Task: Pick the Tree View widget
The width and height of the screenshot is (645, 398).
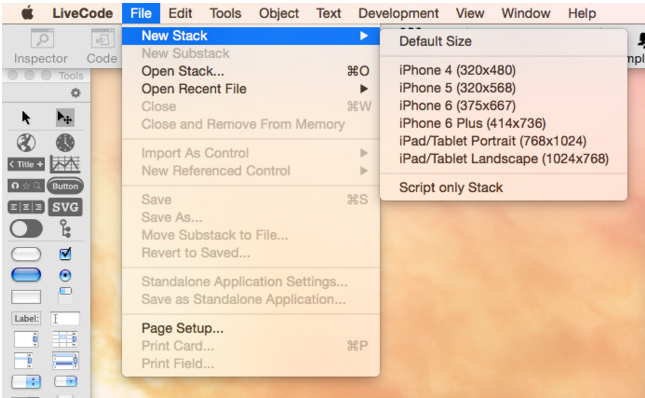Action: point(65,229)
